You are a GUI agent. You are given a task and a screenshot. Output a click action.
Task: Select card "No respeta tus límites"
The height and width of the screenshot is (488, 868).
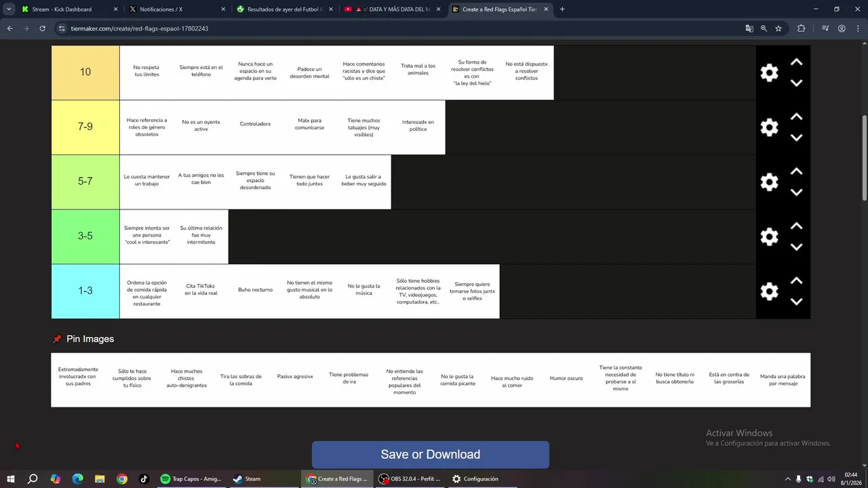point(146,71)
